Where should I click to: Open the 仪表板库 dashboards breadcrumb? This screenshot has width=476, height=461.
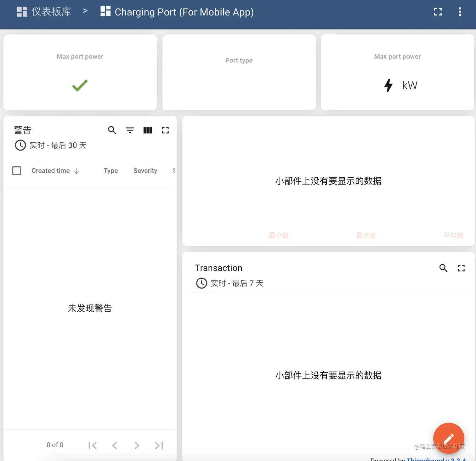44,12
